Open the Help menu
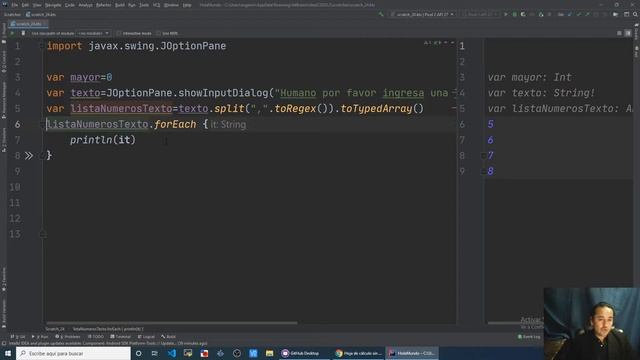 pos(187,5)
